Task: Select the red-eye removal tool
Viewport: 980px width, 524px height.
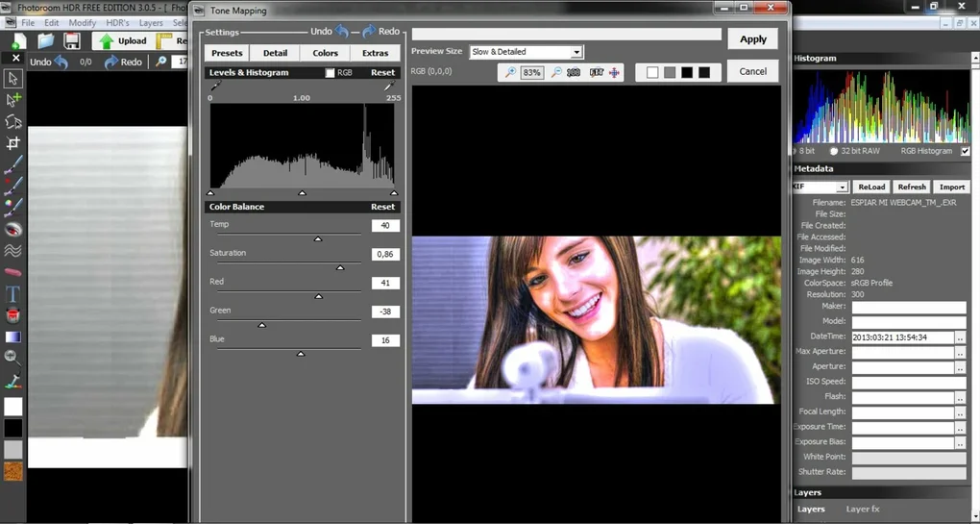Action: [13, 230]
